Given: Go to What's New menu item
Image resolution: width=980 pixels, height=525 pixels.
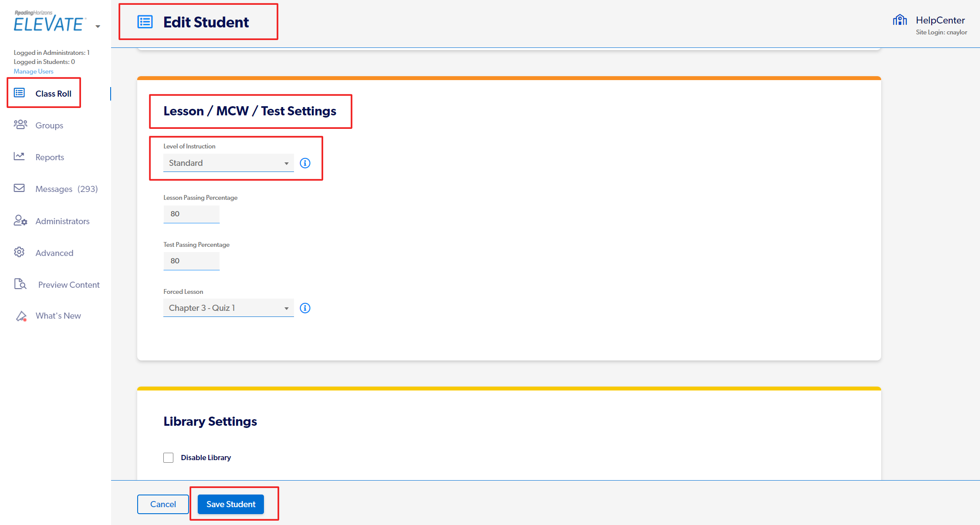Looking at the screenshot, I should pyautogui.click(x=58, y=316).
